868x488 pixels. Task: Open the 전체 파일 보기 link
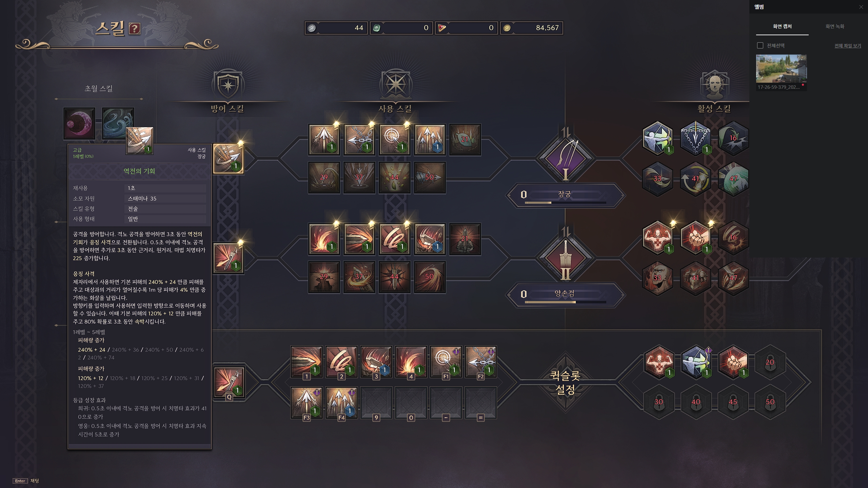click(x=848, y=46)
